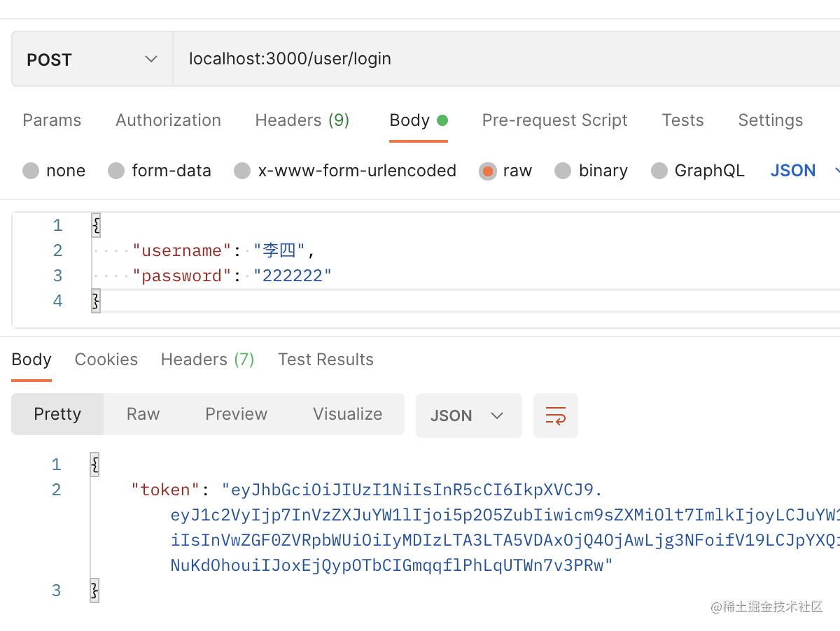The image size is (840, 631).
Task: Show the response Cookies tab
Action: (x=106, y=360)
